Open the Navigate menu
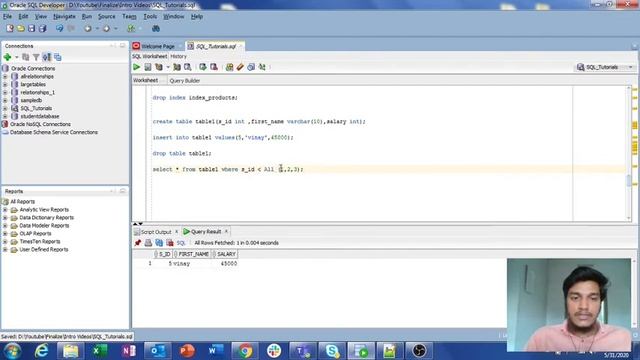640x360 pixels. point(64,16)
